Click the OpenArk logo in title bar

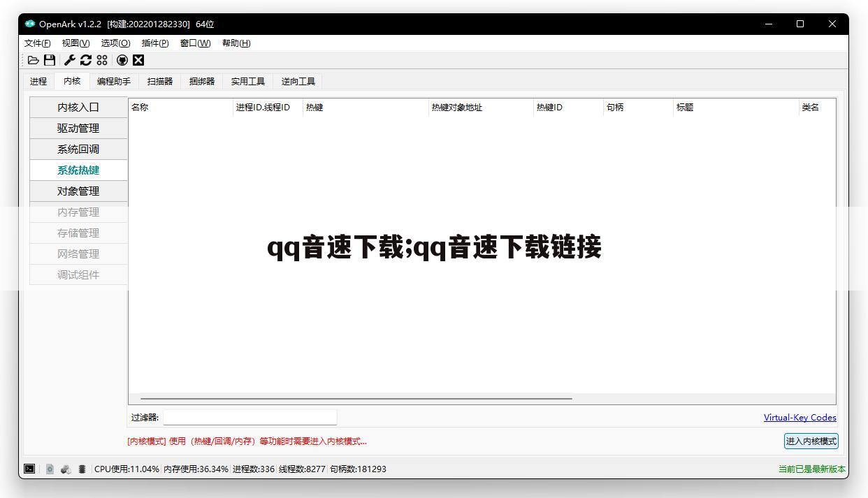[x=29, y=24]
